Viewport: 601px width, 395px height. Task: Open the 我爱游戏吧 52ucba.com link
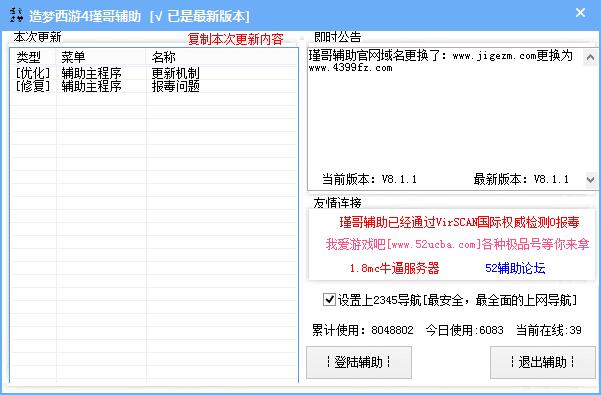click(x=457, y=244)
